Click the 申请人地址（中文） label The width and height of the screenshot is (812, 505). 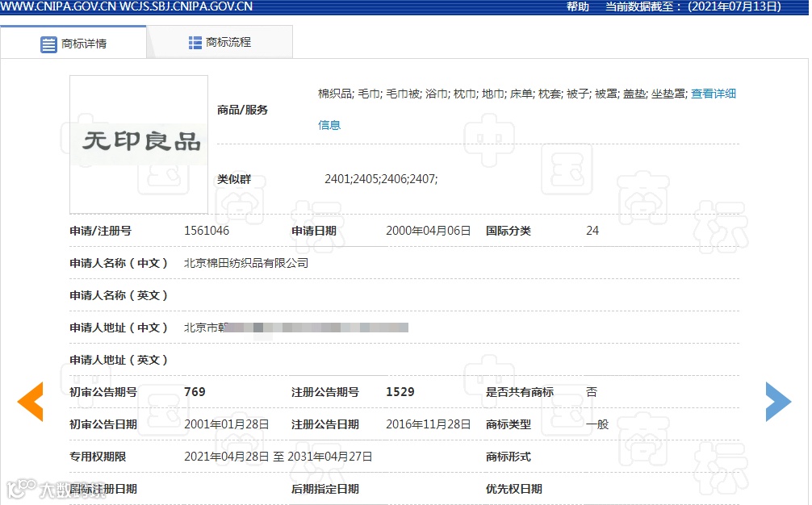click(x=119, y=328)
